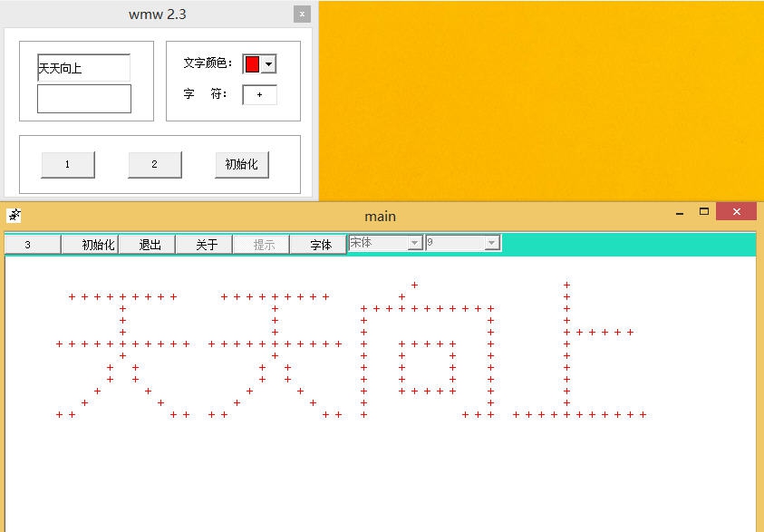Open the 宋体 font family dropdown

pos(414,243)
